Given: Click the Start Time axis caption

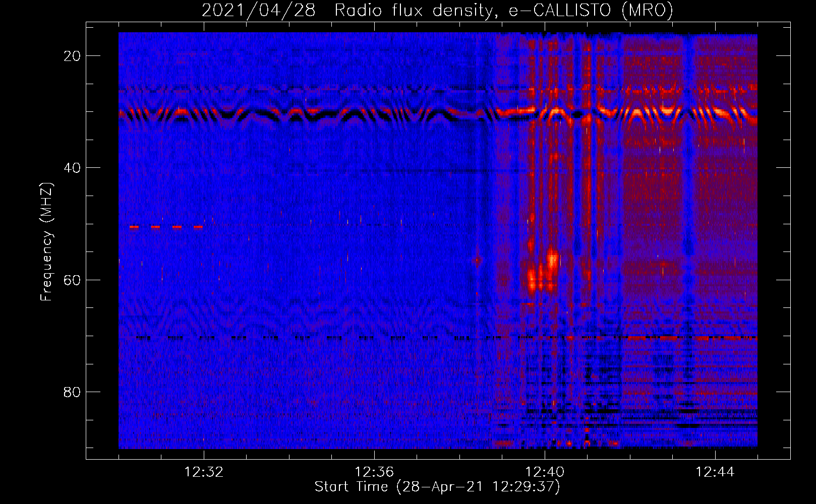Looking at the screenshot, I should [437, 487].
